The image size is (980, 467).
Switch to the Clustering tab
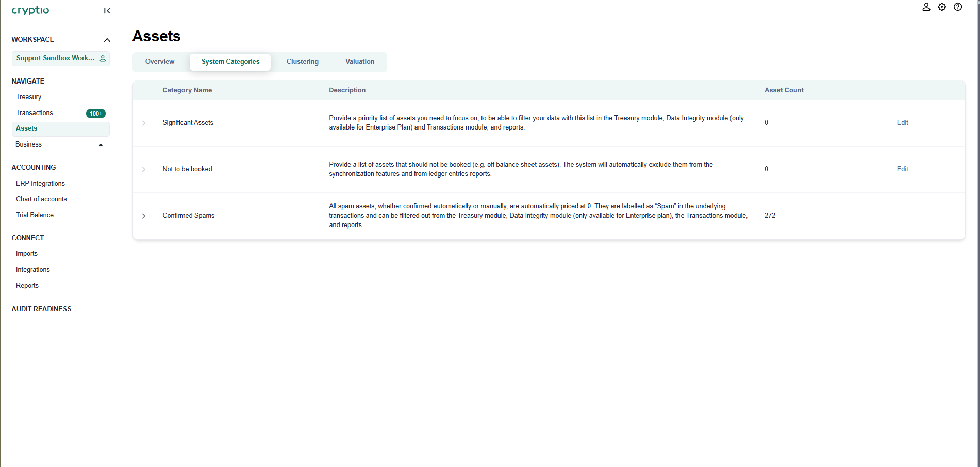pos(302,62)
